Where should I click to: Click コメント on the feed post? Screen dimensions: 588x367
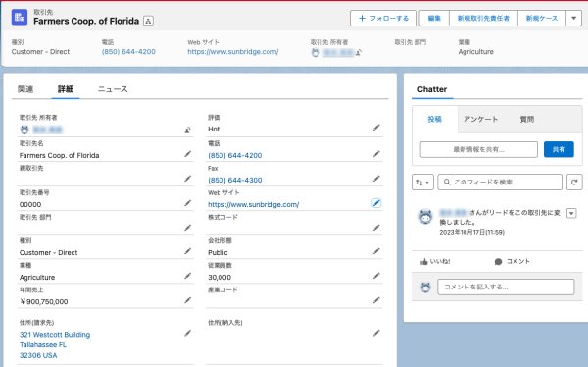(x=512, y=261)
